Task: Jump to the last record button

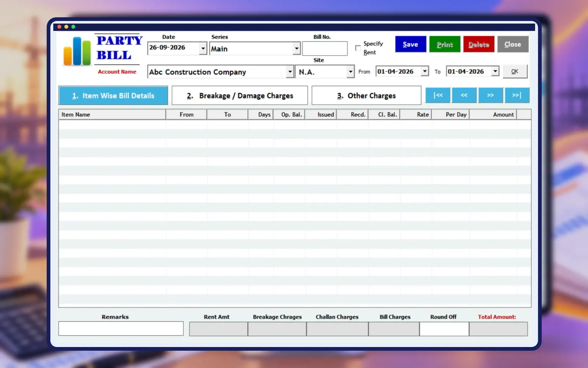Action: [x=517, y=95]
